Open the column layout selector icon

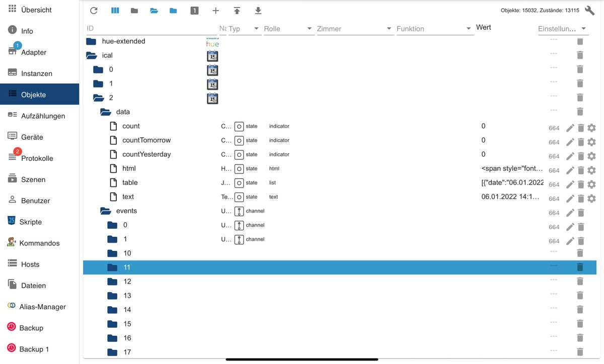[x=115, y=11]
